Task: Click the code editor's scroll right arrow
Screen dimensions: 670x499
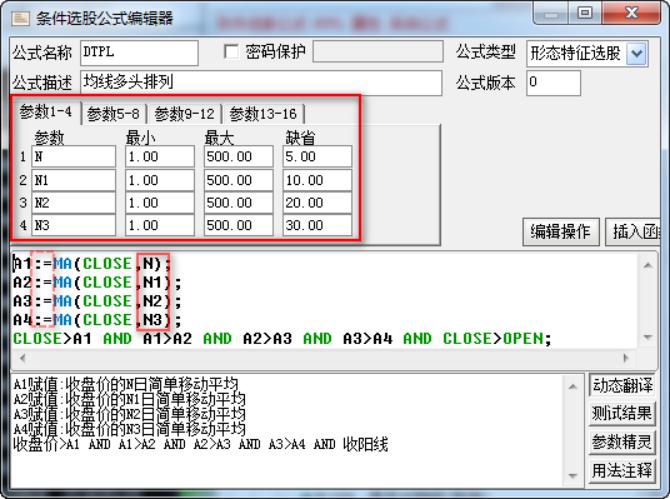Action: 626,358
